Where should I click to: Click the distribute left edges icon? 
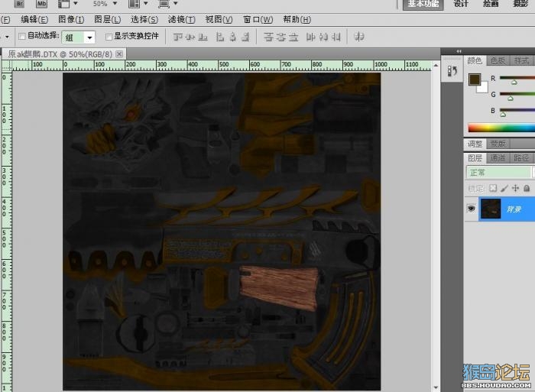coord(310,37)
